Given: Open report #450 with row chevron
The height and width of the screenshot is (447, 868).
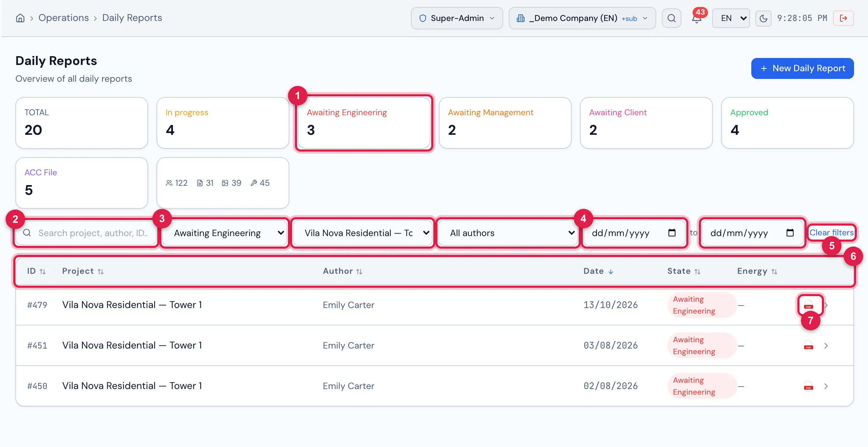Looking at the screenshot, I should pyautogui.click(x=826, y=386).
